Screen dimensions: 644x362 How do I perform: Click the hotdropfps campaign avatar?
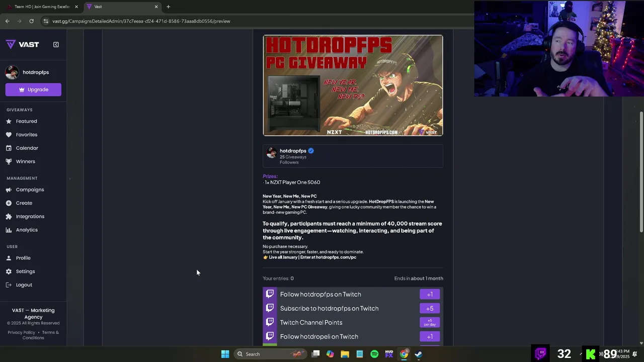tap(272, 153)
